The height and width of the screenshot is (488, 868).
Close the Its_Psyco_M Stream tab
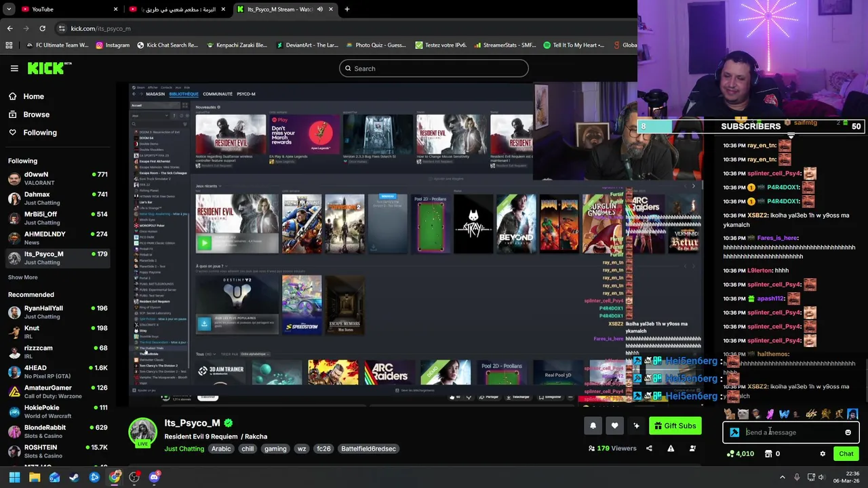(x=331, y=9)
